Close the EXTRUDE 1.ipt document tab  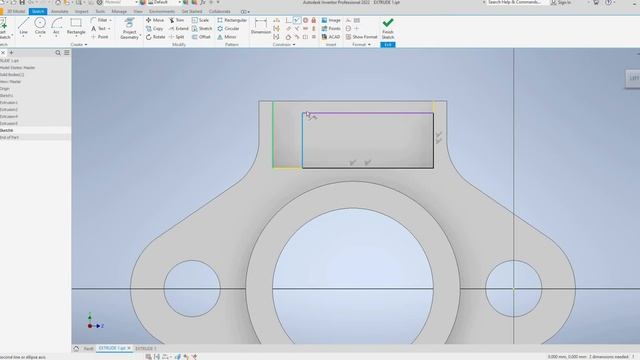pos(129,349)
